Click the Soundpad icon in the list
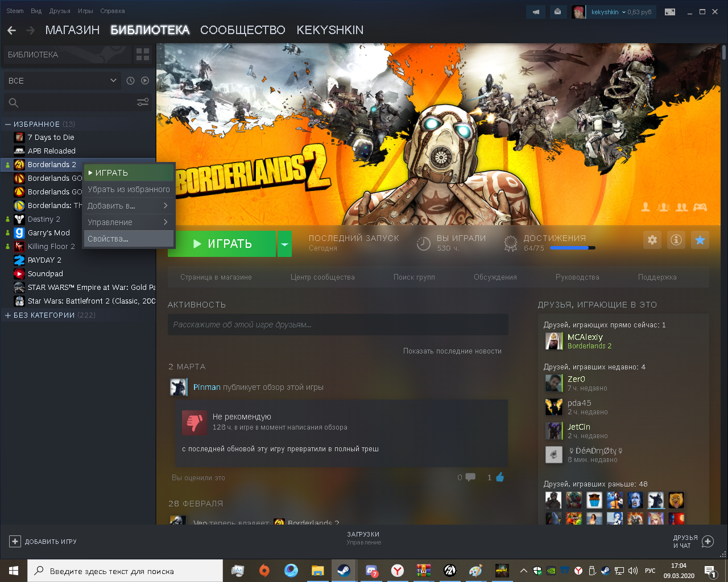The height and width of the screenshot is (582, 728). pyautogui.click(x=19, y=274)
